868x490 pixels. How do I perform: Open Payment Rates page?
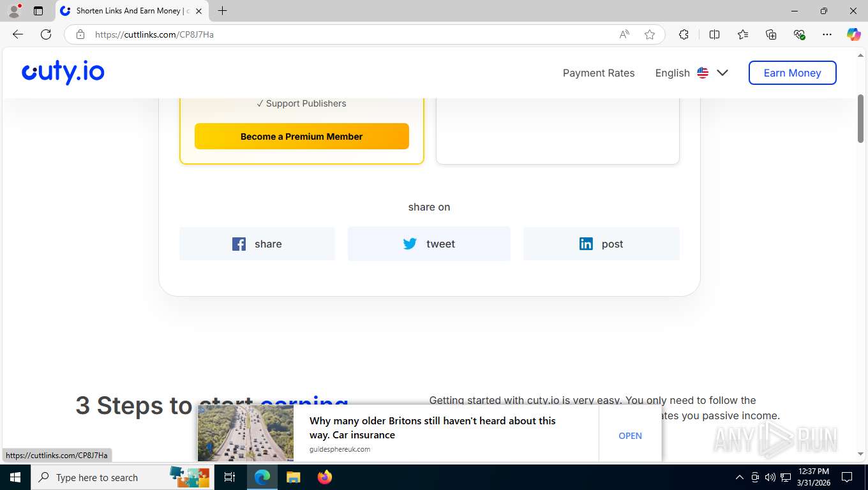[599, 73]
